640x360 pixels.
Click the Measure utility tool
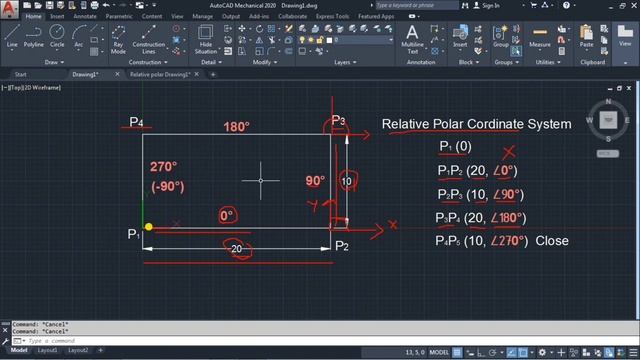[x=540, y=36]
